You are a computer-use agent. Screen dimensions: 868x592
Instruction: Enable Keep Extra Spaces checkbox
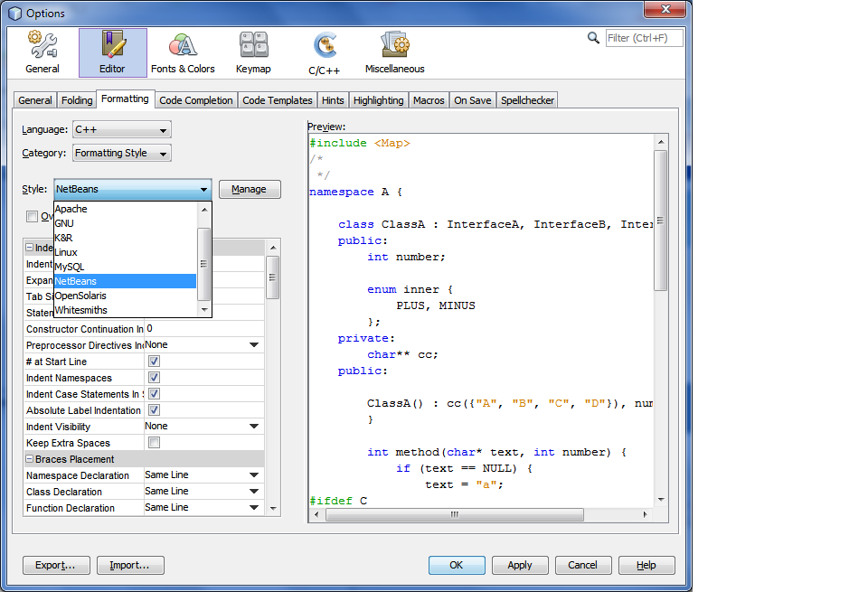click(x=154, y=443)
